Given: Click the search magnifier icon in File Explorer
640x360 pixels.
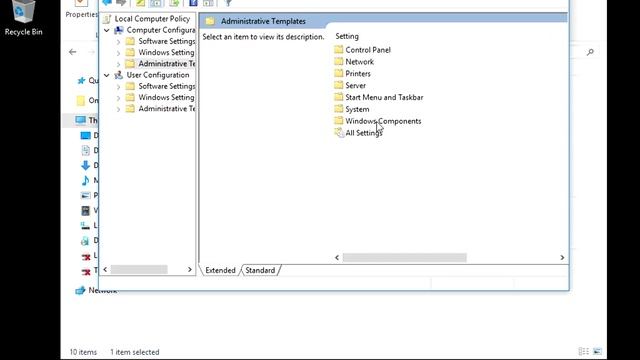Looking at the screenshot, I should tap(590, 52).
